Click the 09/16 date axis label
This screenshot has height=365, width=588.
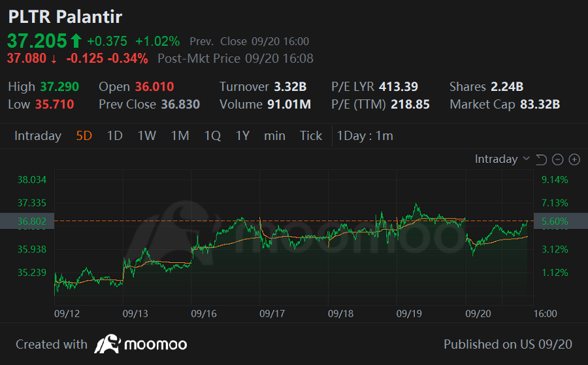[204, 313]
